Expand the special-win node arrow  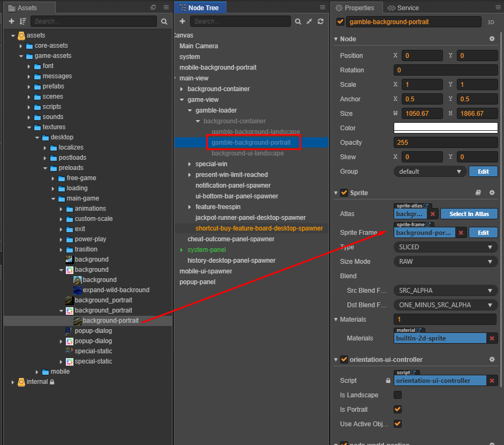tap(190, 164)
